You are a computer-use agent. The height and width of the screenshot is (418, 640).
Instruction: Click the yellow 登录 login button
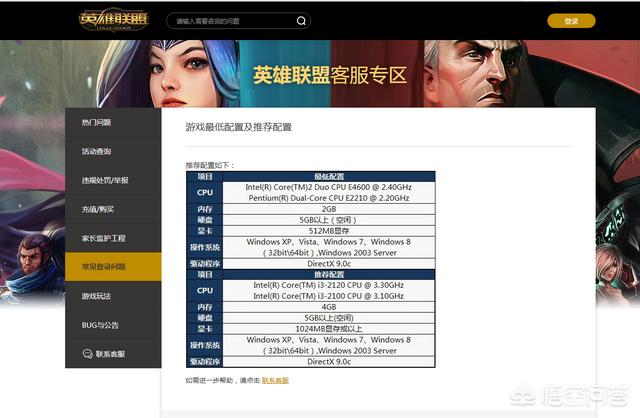tap(571, 21)
